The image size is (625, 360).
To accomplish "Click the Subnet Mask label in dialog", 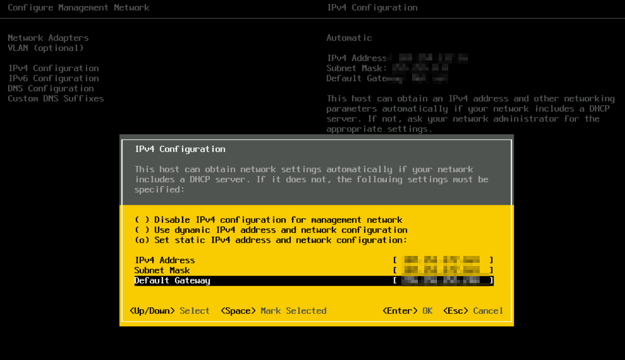I will click(162, 270).
